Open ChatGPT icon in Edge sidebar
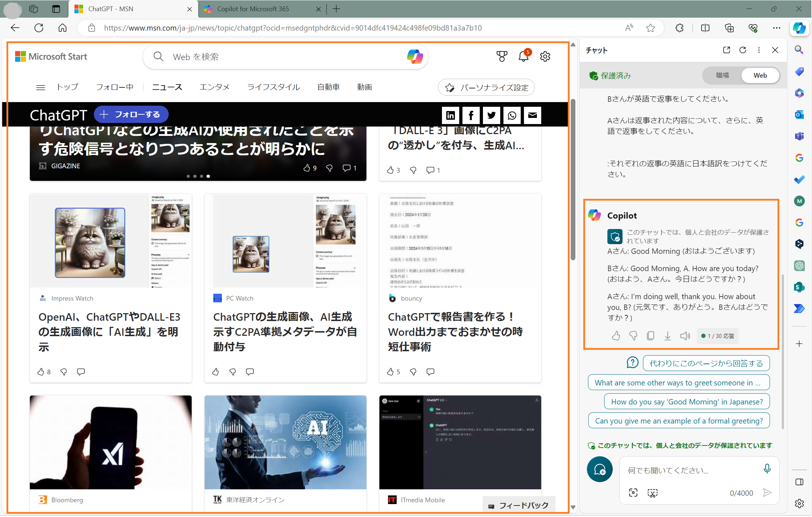The image size is (812, 517). 799,266
